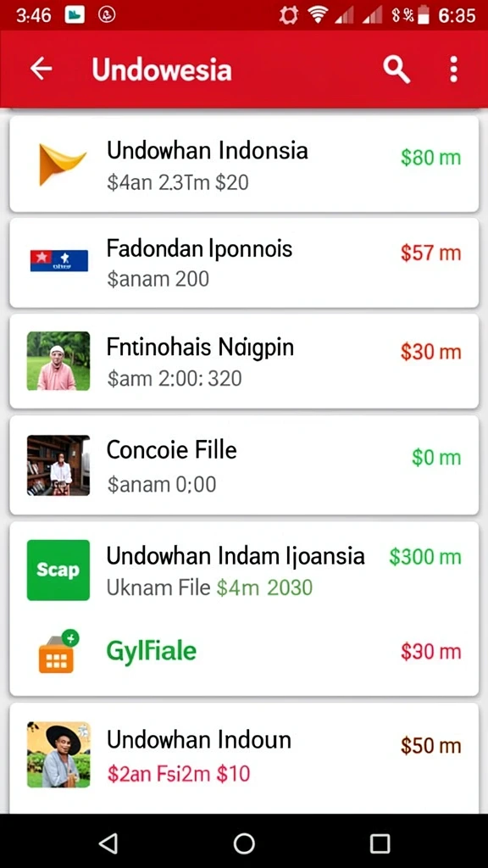Open the Undowhan Indonsia entry
Viewport: 488px width, 868px height.
(244, 164)
